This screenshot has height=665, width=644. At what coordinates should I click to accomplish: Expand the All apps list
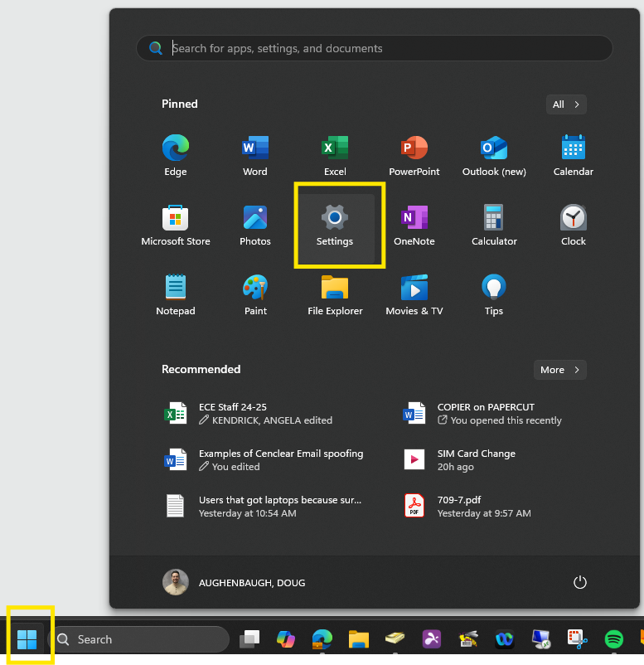(x=566, y=104)
